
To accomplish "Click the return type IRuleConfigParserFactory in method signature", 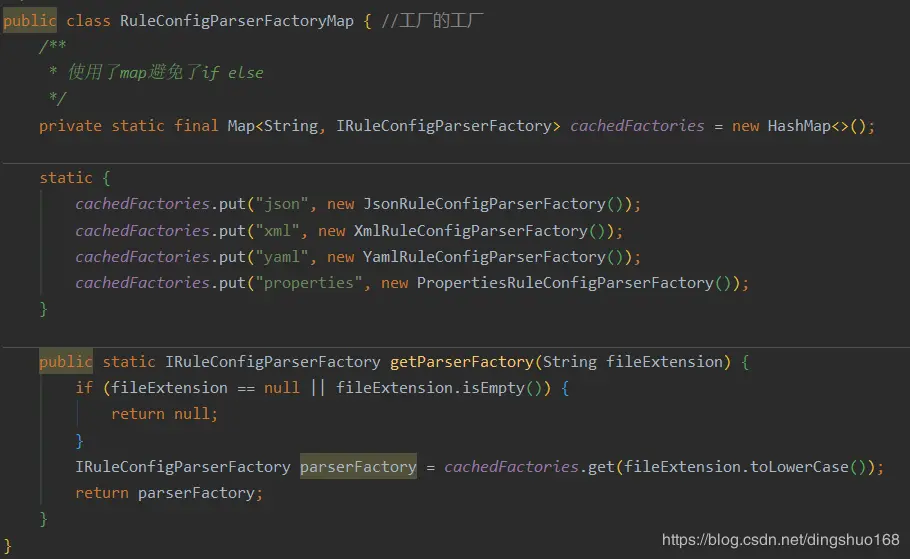I will tap(273, 362).
